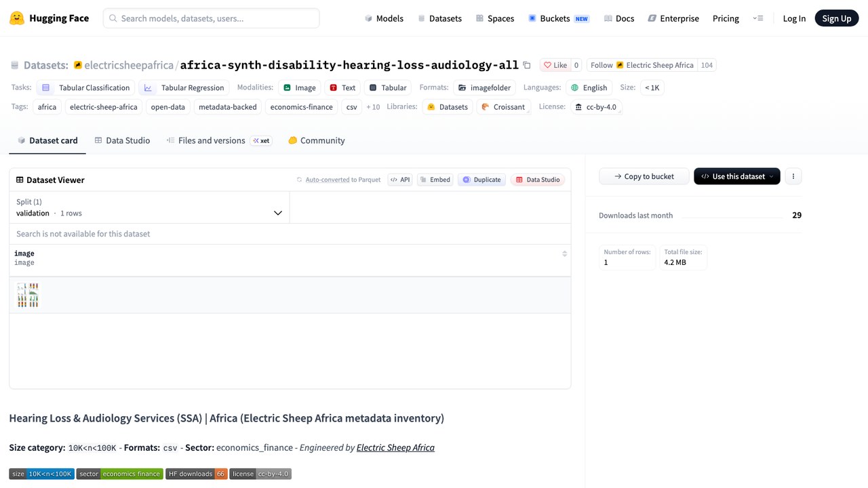Click the economics-finance tag

(301, 107)
